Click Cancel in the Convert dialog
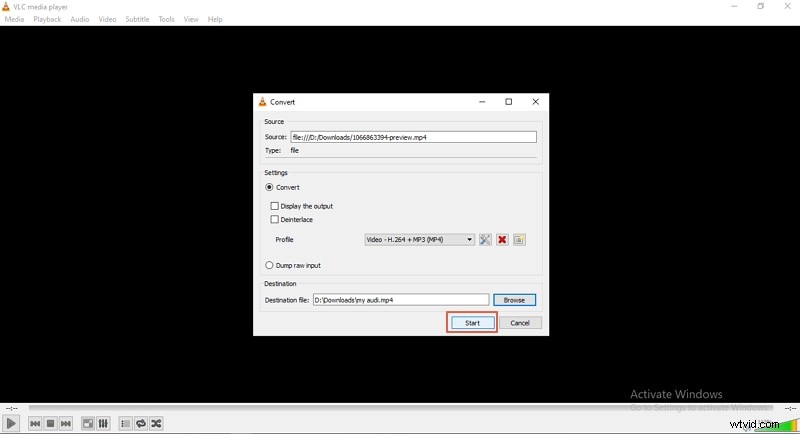The height and width of the screenshot is (434, 800). pos(520,323)
